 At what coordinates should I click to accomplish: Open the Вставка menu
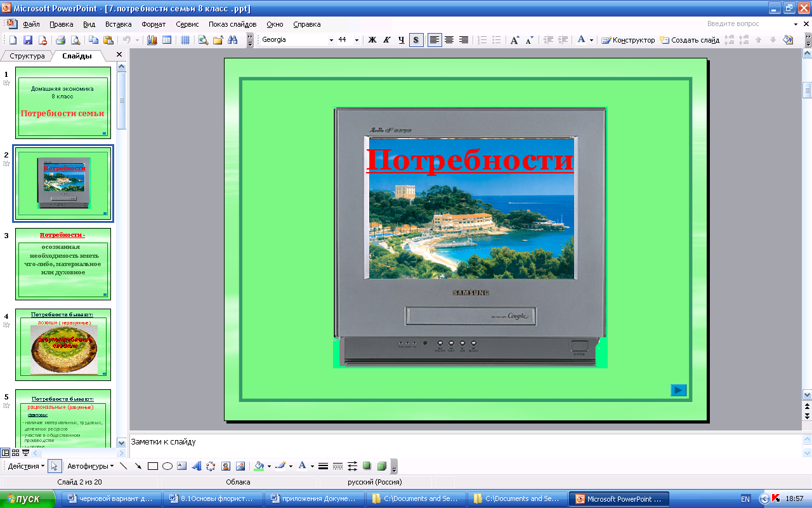(x=118, y=24)
